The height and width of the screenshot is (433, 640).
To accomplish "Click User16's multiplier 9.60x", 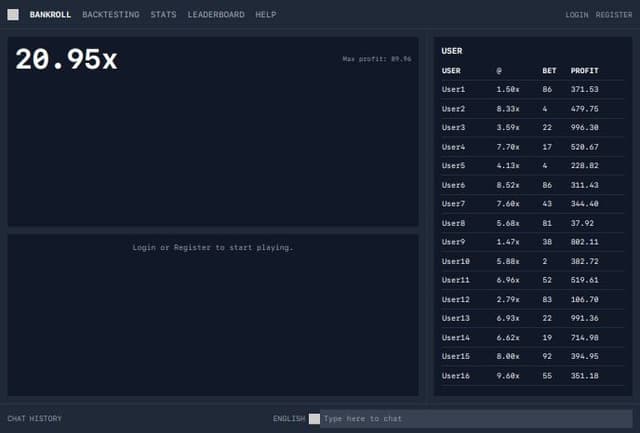I will coord(508,376).
